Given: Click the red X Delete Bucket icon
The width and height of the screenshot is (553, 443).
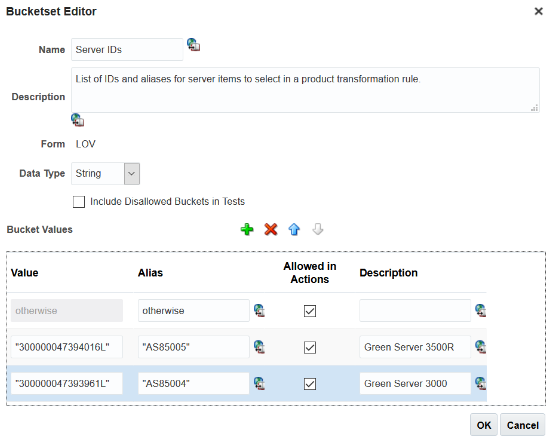Looking at the screenshot, I should (271, 229).
